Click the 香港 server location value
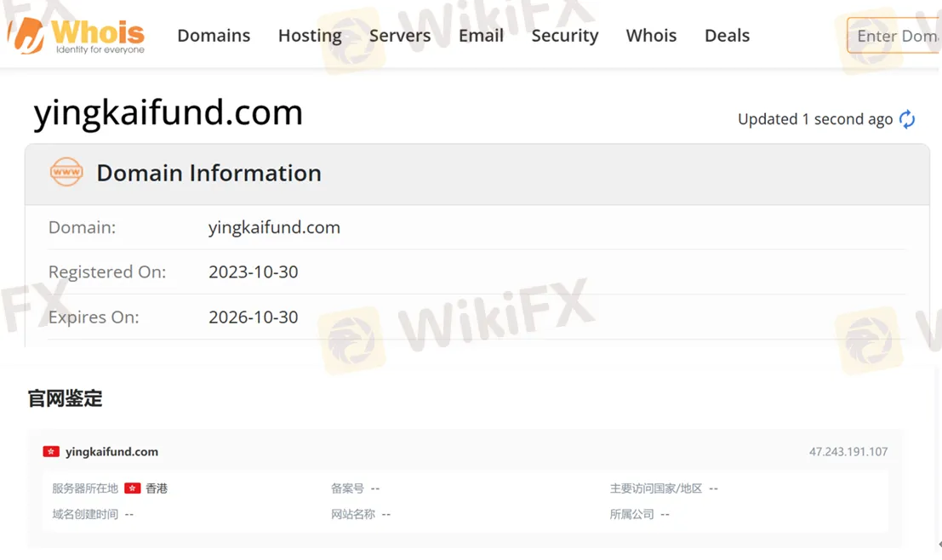The height and width of the screenshot is (560, 942). point(157,488)
